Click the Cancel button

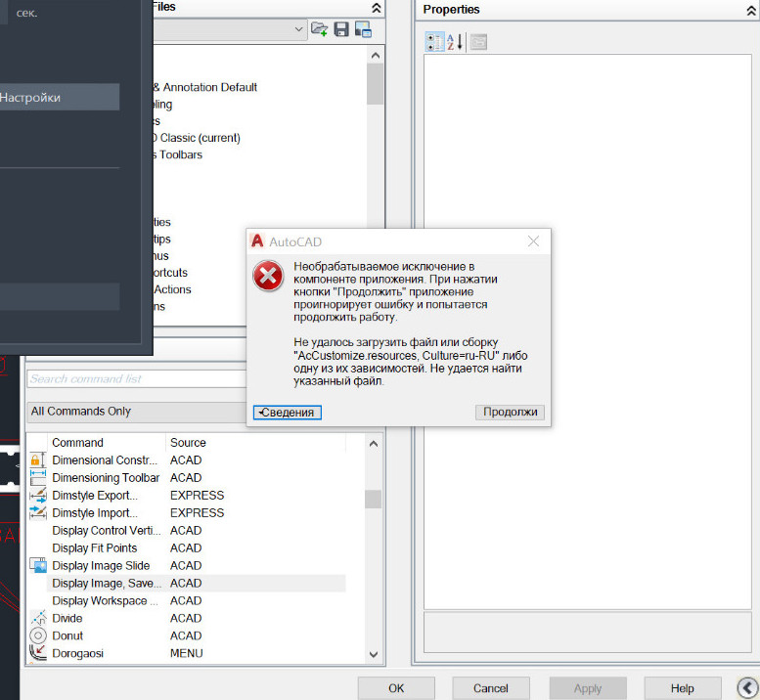(x=490, y=688)
